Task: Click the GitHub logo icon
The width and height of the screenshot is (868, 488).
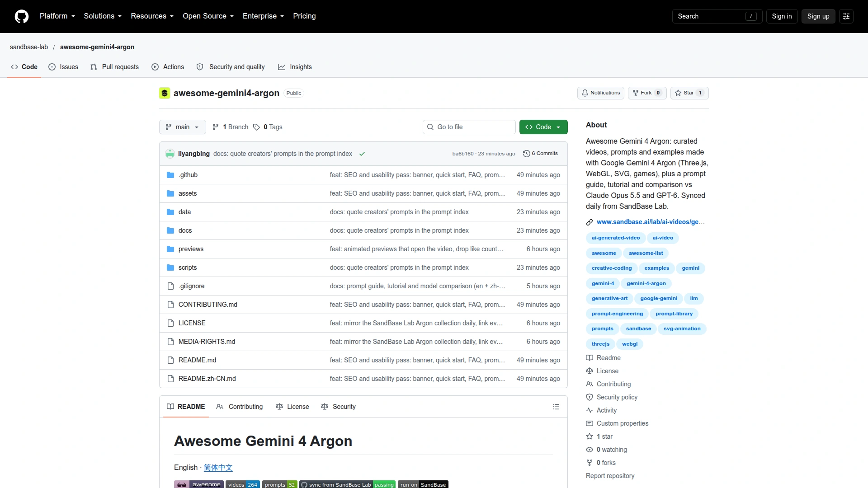Action: (22, 16)
